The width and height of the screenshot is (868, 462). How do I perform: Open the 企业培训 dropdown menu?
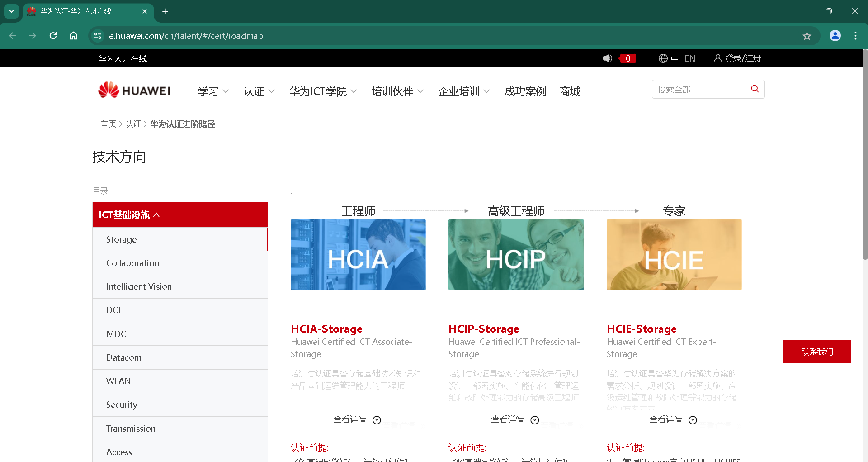464,91
